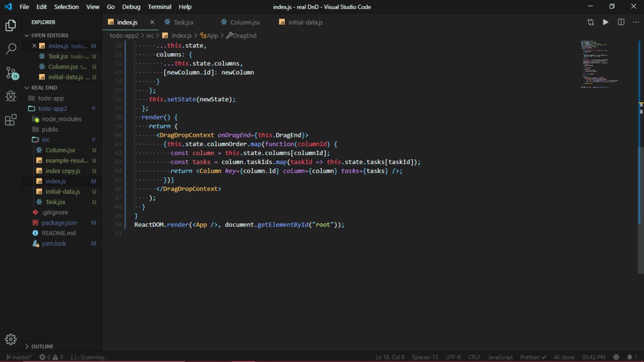The height and width of the screenshot is (362, 644).
Task: Open the Extensions view icon
Action: coord(11,120)
